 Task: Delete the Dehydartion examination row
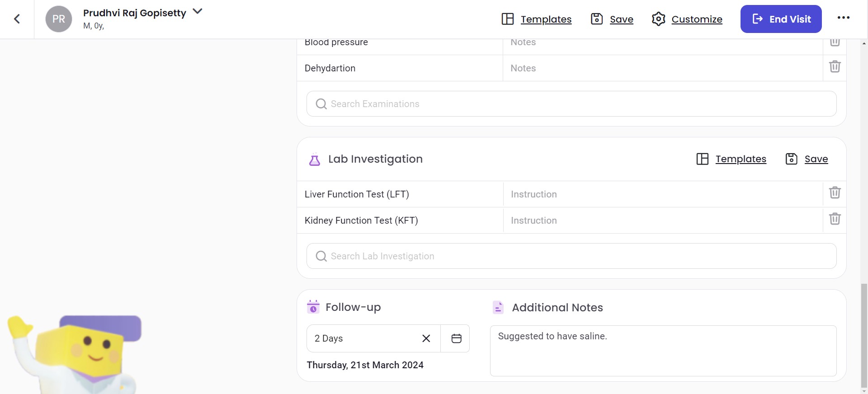pos(835,67)
